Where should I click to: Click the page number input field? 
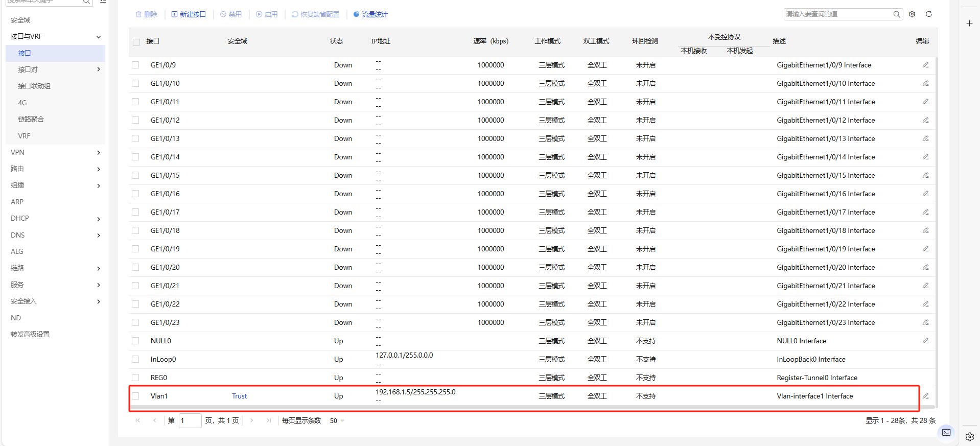(x=190, y=420)
